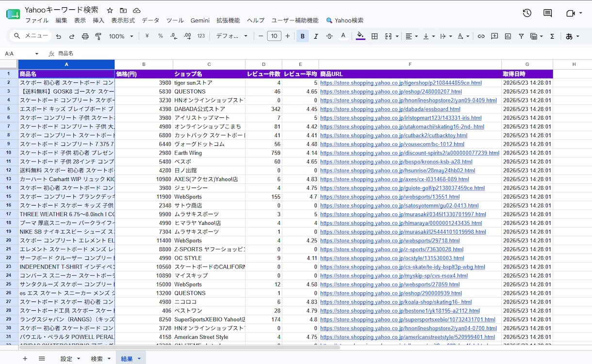Open the Google Sheets home icon
Screen dimensions: 592x364
[13, 14]
